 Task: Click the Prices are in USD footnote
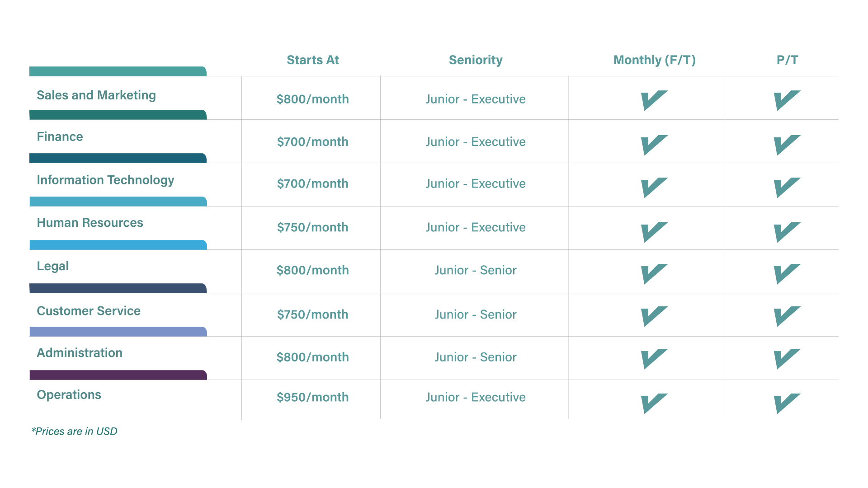coord(75,432)
